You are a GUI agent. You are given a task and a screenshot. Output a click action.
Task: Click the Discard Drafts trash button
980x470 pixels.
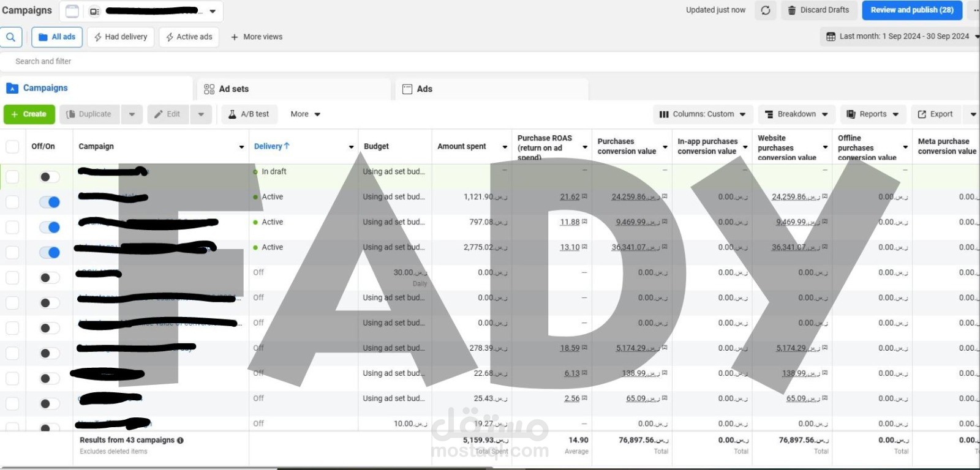[x=818, y=10]
